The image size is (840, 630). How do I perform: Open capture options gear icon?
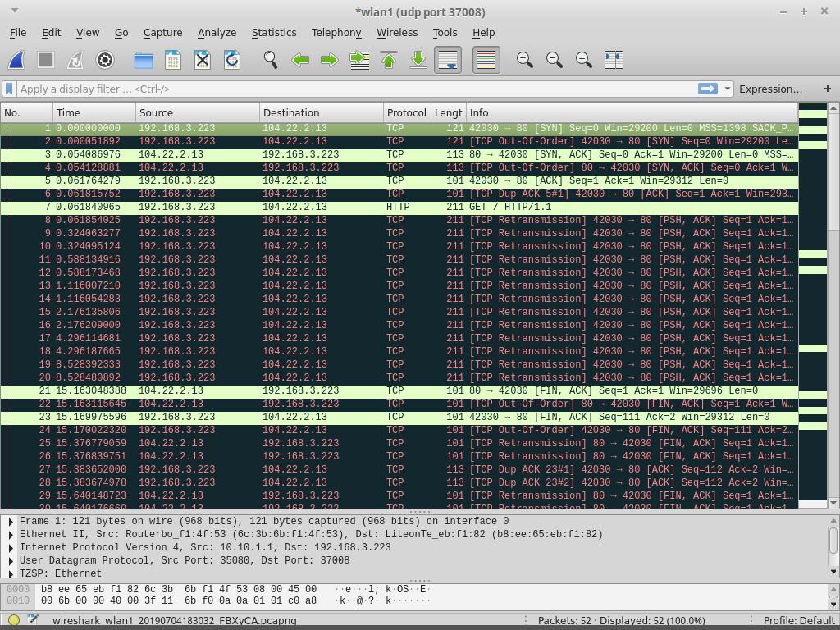pos(105,60)
